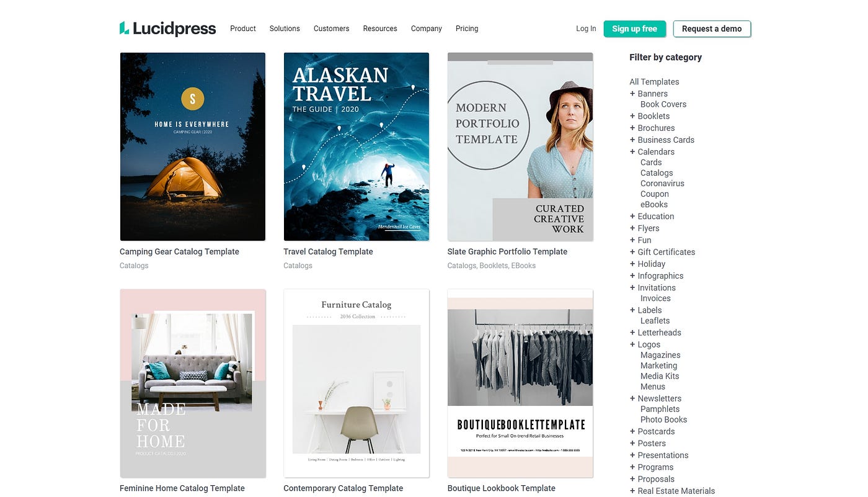Go to the Pricing page

467,29
